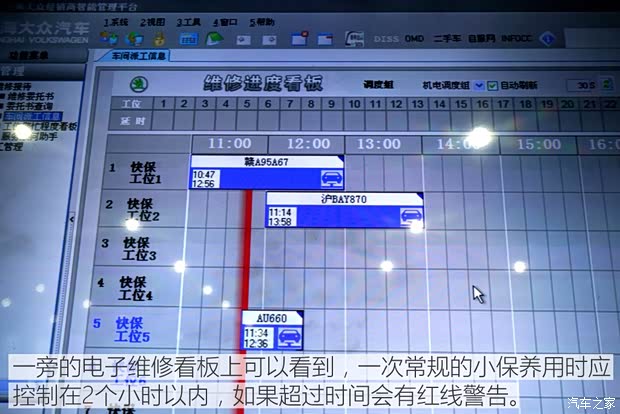
Task: Select the 沪BAY870 job block
Action: 344,210
